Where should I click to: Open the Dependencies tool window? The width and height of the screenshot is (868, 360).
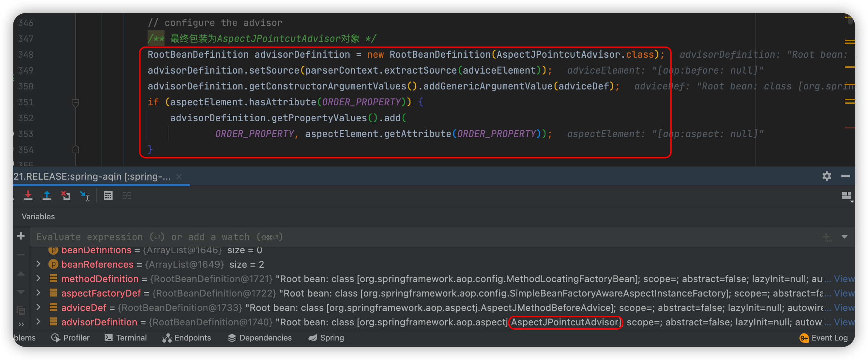click(x=260, y=338)
